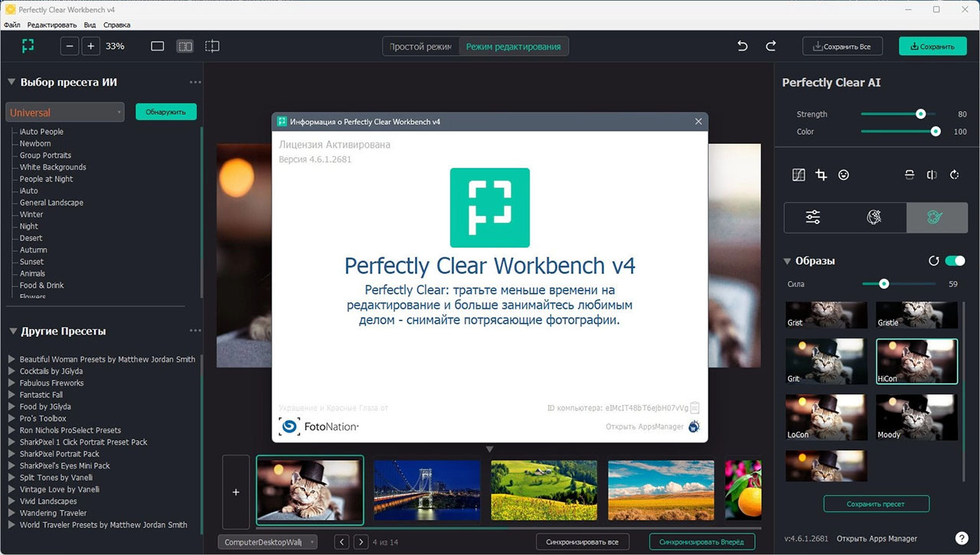
Task: Redo the last edit
Action: coord(771,46)
